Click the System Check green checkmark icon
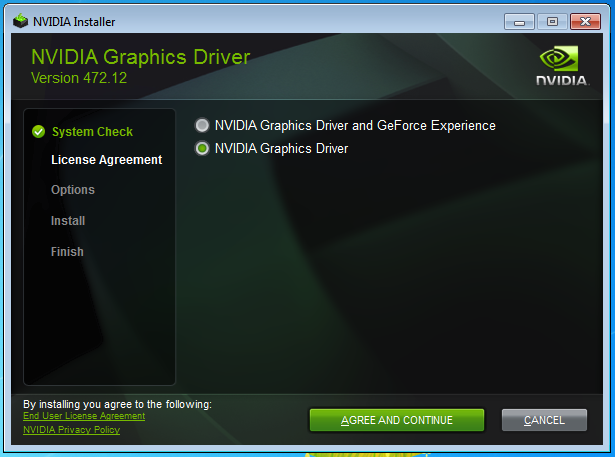Image resolution: width=615 pixels, height=457 pixels. 38,132
